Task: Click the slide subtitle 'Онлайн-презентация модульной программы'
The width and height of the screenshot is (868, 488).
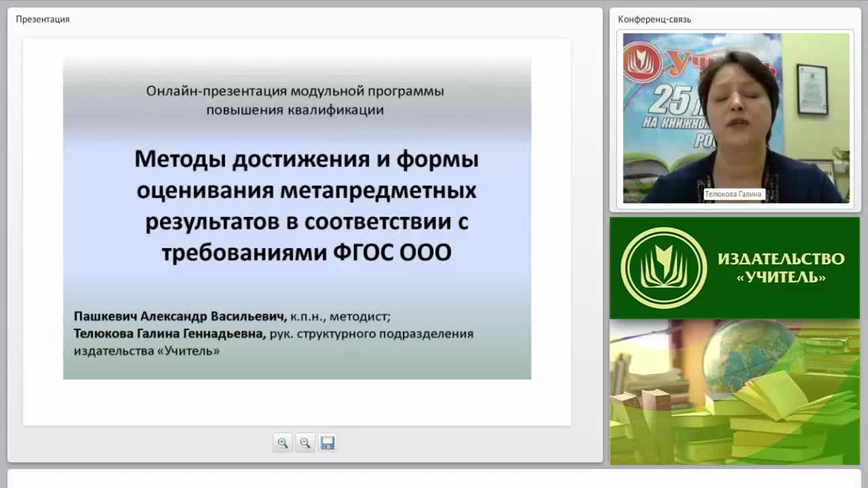Action: point(295,91)
